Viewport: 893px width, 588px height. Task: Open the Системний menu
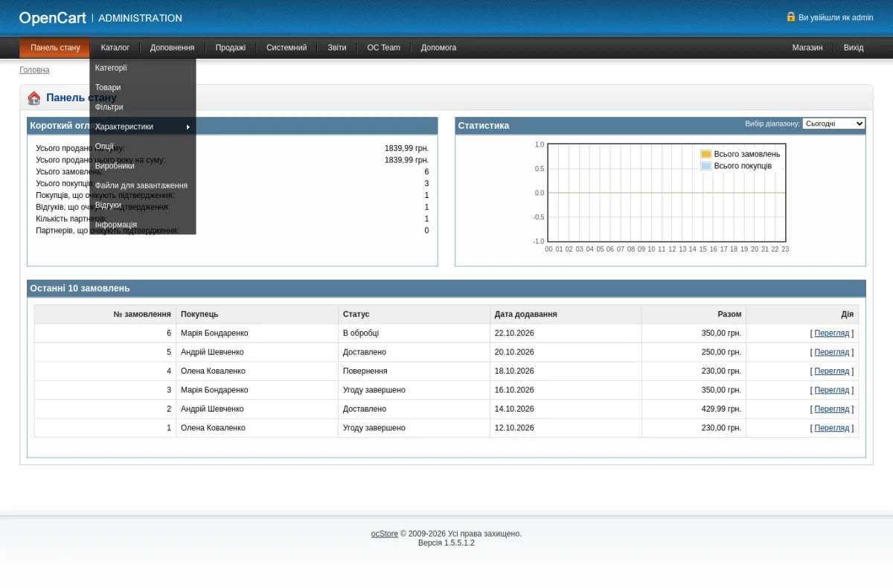[x=287, y=48]
